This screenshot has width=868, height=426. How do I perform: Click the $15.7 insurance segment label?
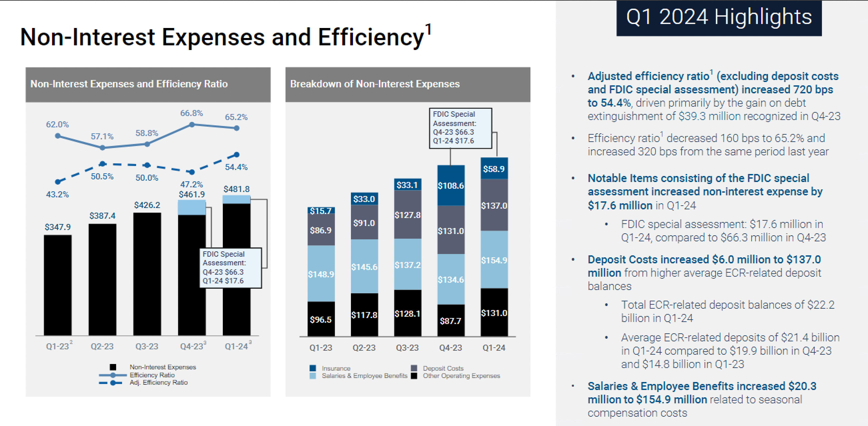[x=321, y=211]
